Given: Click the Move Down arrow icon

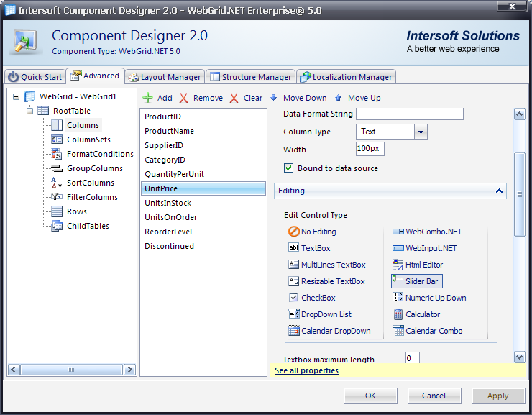Looking at the screenshot, I should 273,98.
